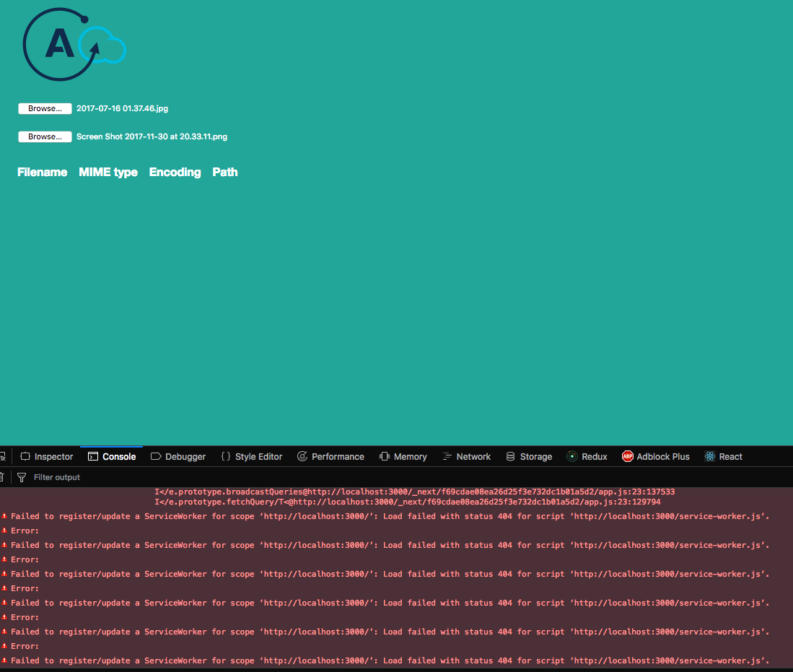This screenshot has height=672, width=793.
Task: Click the red ABP icon
Action: pyautogui.click(x=628, y=456)
